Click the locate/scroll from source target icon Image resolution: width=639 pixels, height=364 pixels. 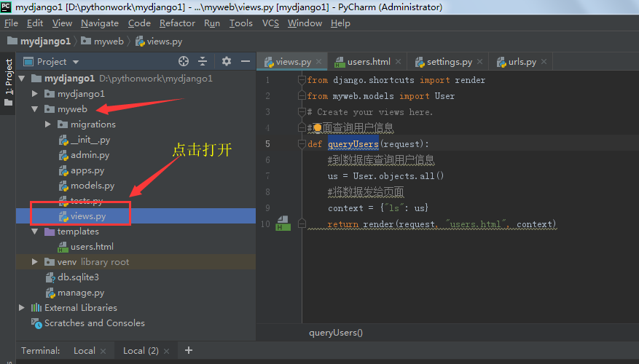184,61
